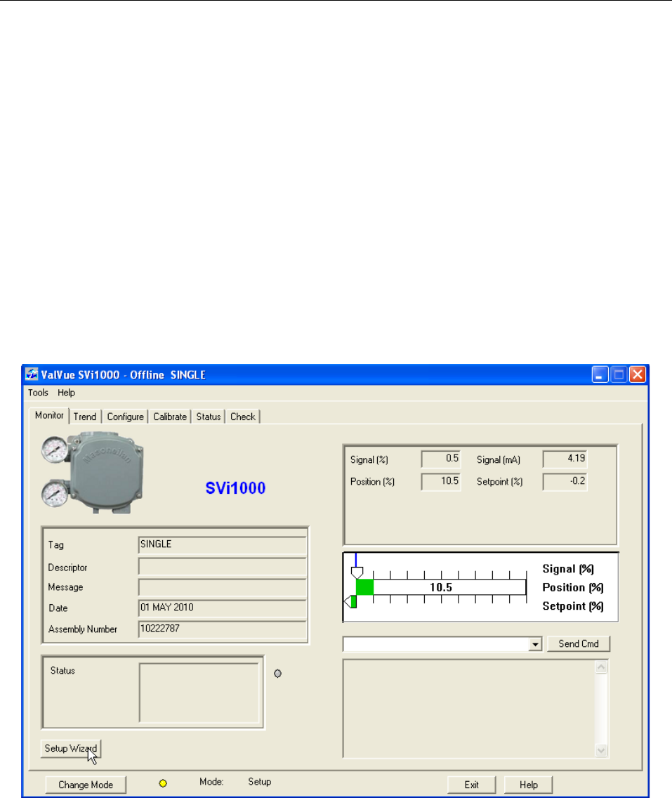This screenshot has height=798, width=672.
Task: Click the Tag field containing SINGLE
Action: [x=223, y=544]
